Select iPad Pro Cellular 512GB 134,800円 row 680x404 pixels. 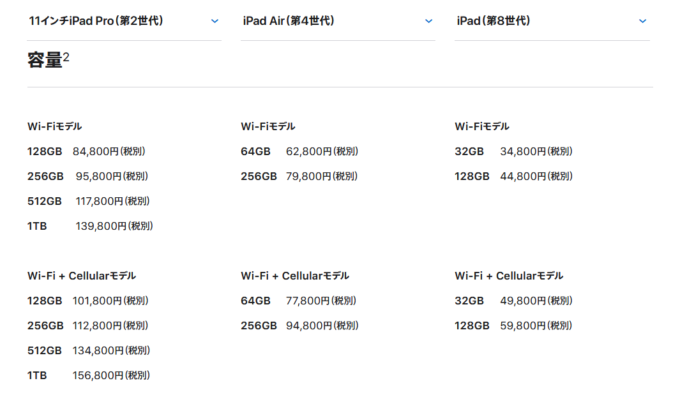tap(88, 350)
